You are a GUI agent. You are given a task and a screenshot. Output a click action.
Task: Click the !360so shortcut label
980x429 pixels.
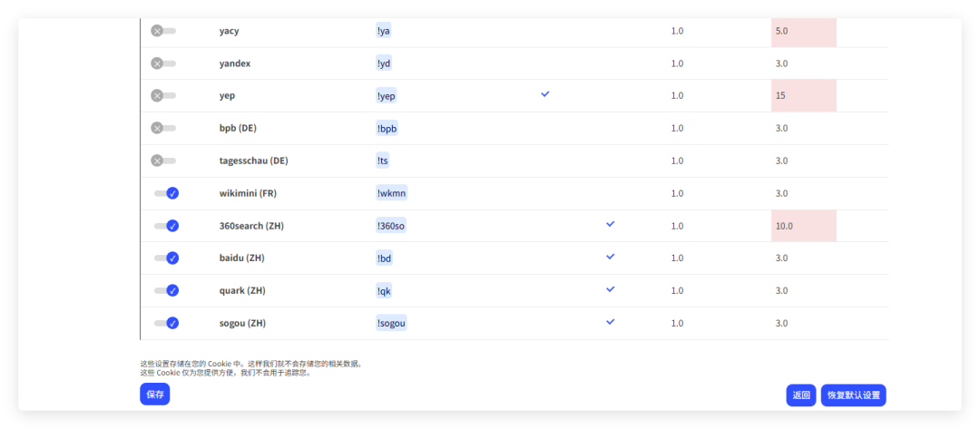pos(391,226)
